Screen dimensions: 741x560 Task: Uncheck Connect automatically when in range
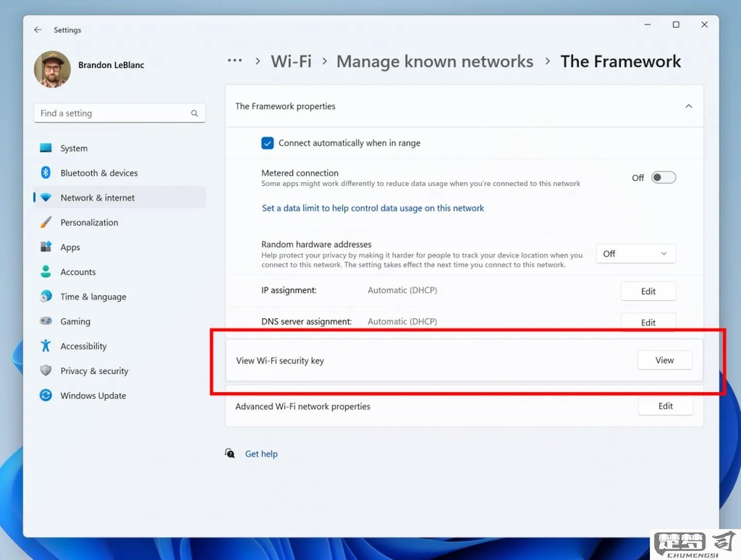pos(268,143)
